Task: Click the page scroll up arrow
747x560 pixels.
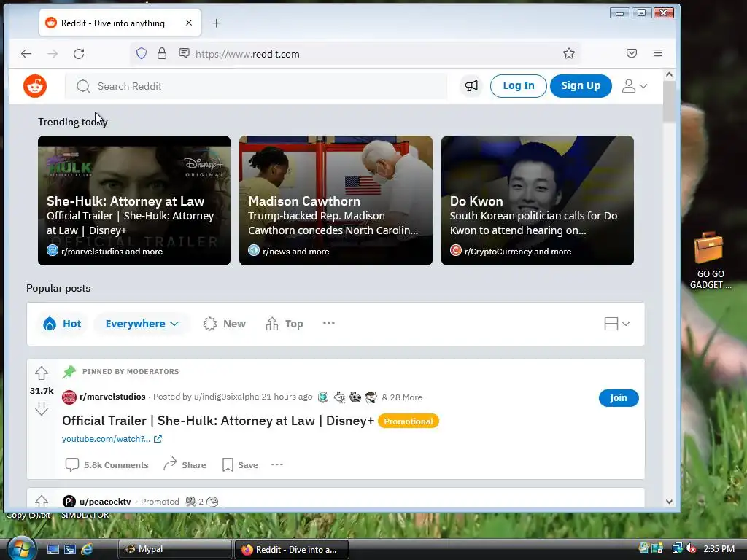Action: tap(669, 75)
